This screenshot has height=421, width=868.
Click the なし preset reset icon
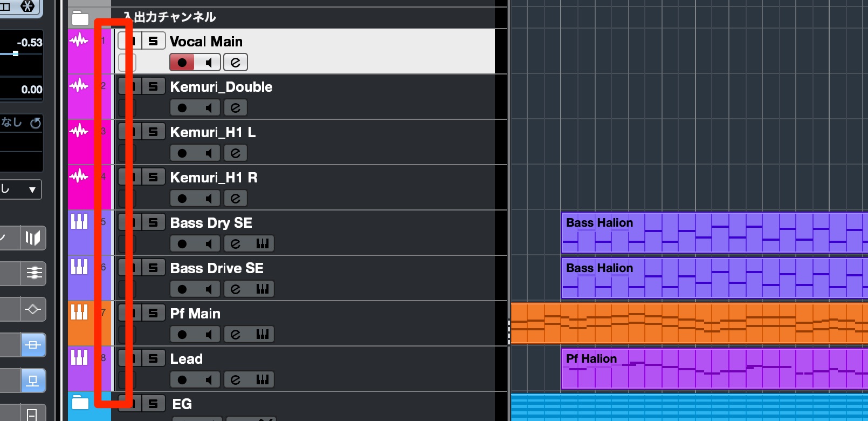(36, 123)
